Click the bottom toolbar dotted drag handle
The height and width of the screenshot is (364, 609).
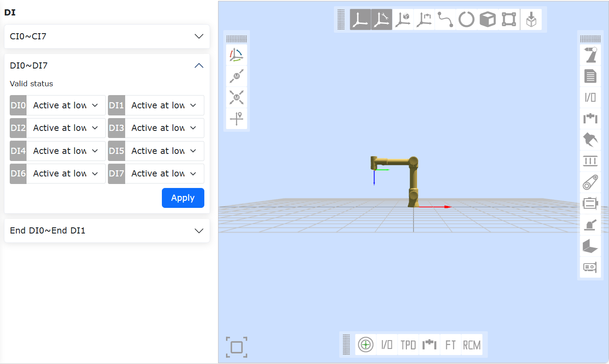346,345
